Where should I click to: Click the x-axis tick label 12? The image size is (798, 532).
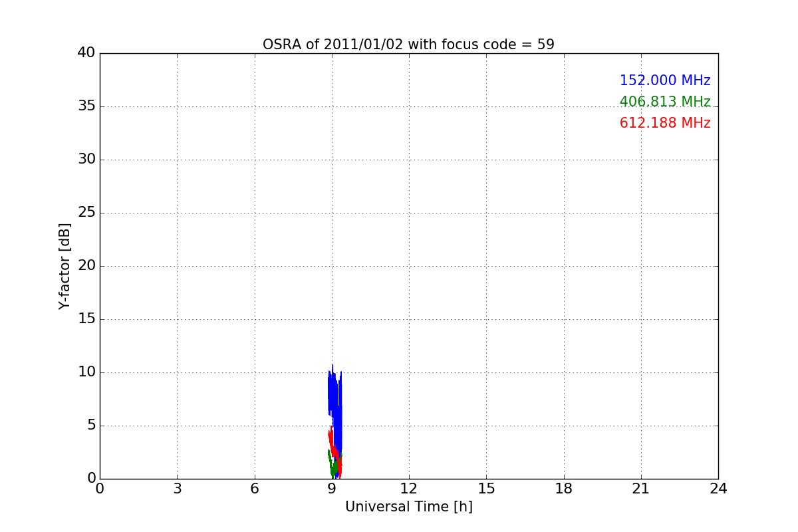(x=409, y=489)
